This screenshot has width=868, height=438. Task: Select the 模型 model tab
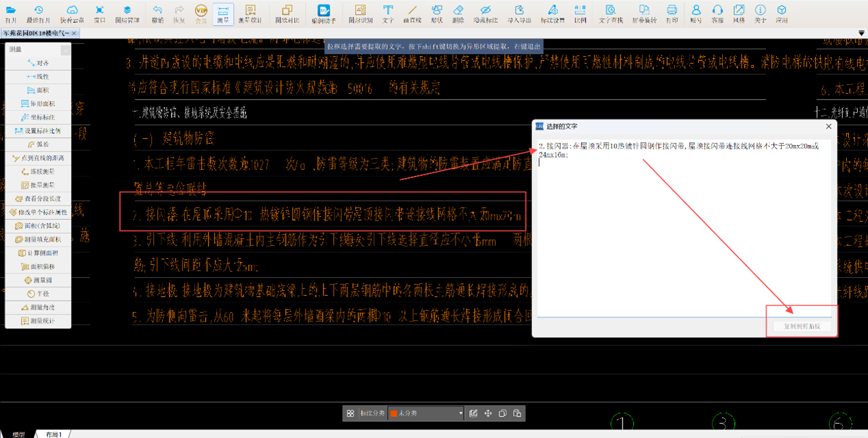[x=18, y=434]
